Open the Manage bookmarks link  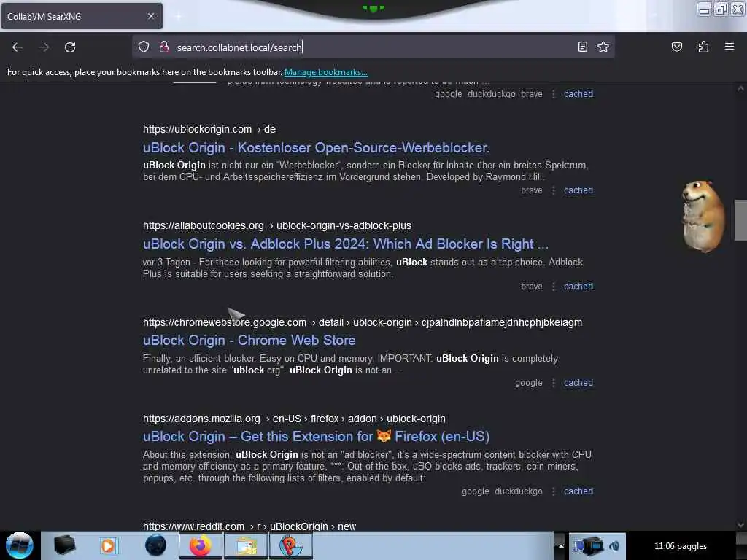click(326, 72)
